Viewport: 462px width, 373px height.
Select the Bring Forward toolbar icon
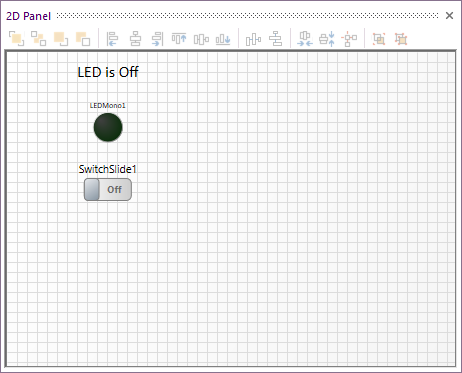61,39
